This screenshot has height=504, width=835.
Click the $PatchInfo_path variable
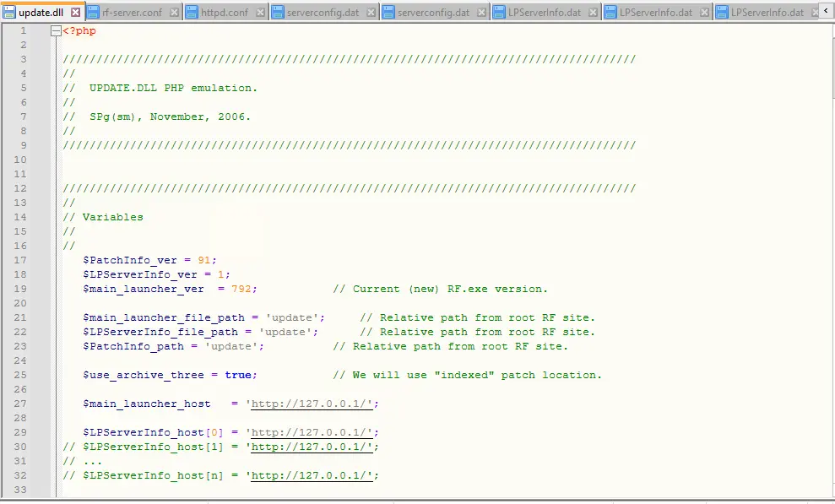(133, 346)
